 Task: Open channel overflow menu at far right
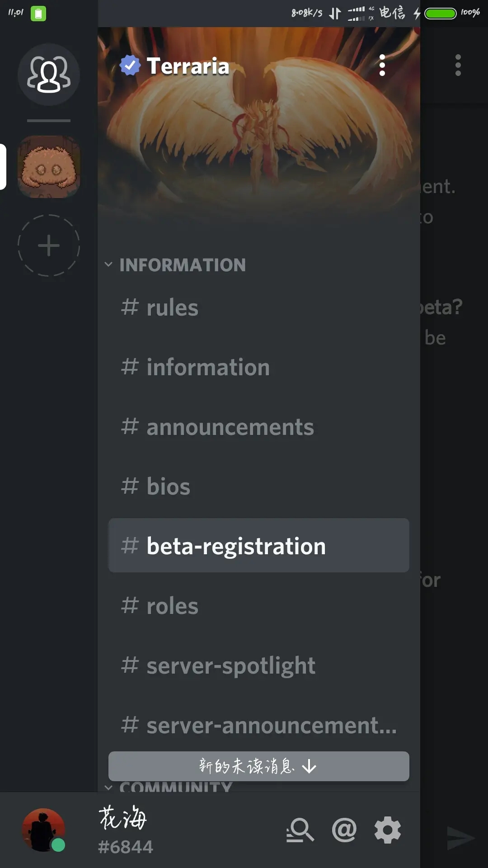coord(458,66)
